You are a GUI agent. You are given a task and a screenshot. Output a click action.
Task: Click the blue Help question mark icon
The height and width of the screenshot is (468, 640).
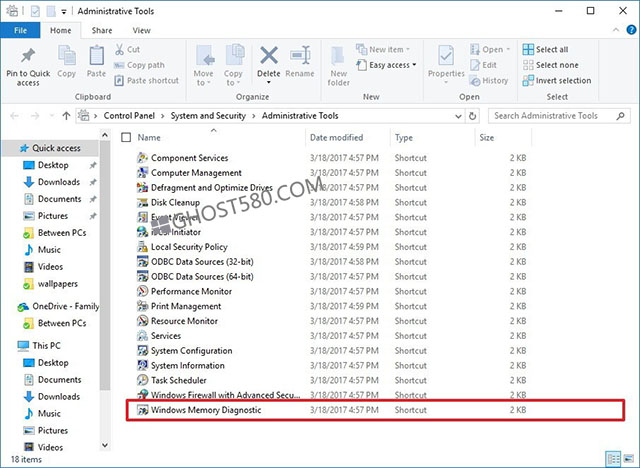(631, 30)
